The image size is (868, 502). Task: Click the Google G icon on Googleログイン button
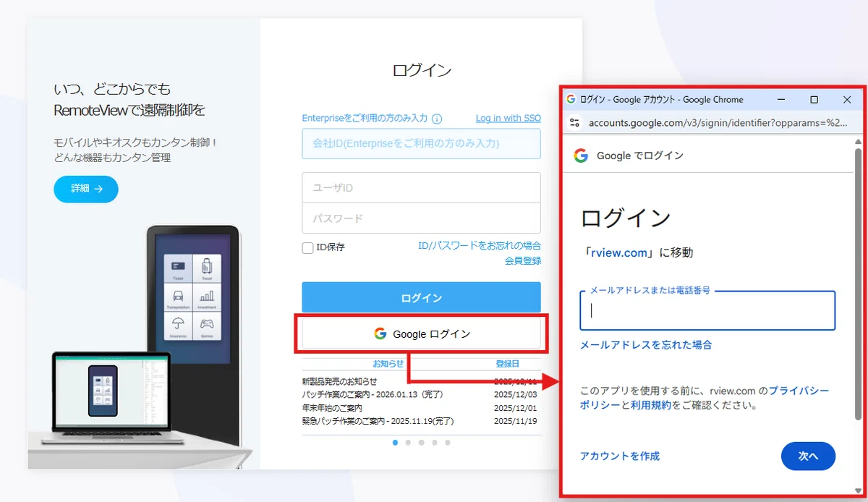(380, 333)
